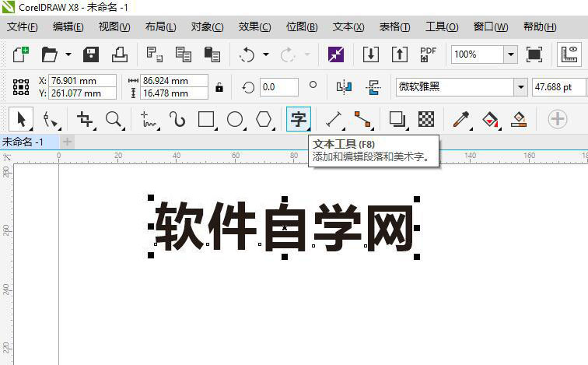Select the Freehand drawing tool
This screenshot has height=365, width=588.
click(x=149, y=119)
